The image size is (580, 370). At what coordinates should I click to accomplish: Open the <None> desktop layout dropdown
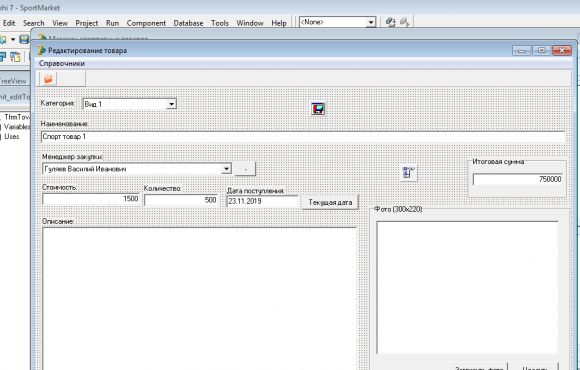(371, 23)
